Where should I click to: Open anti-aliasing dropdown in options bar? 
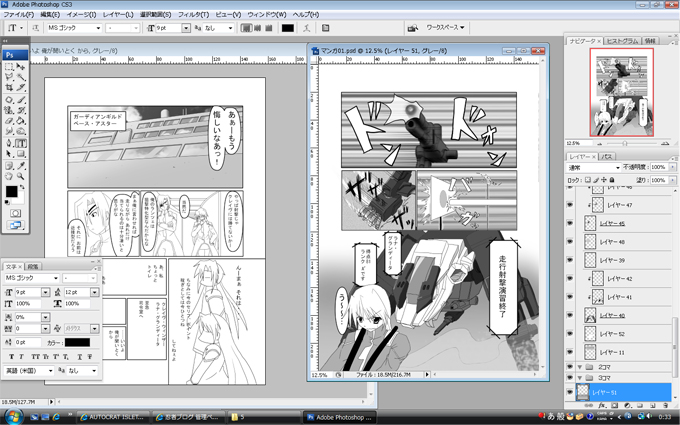230,28
